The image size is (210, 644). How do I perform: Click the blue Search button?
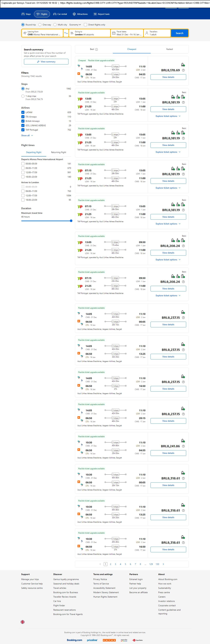(x=179, y=33)
